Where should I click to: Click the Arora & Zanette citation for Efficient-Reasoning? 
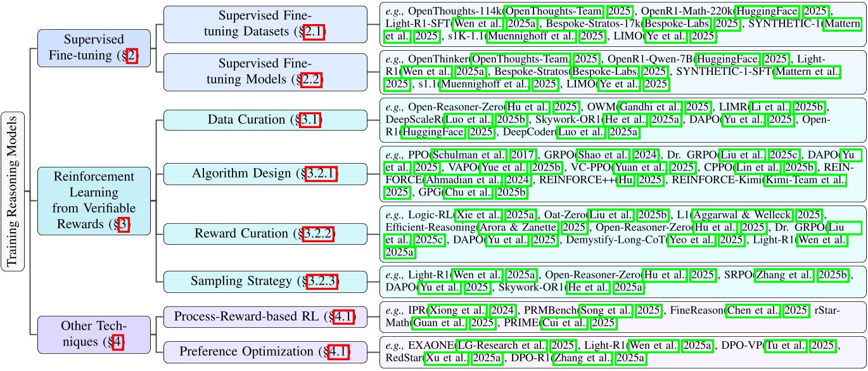516,228
